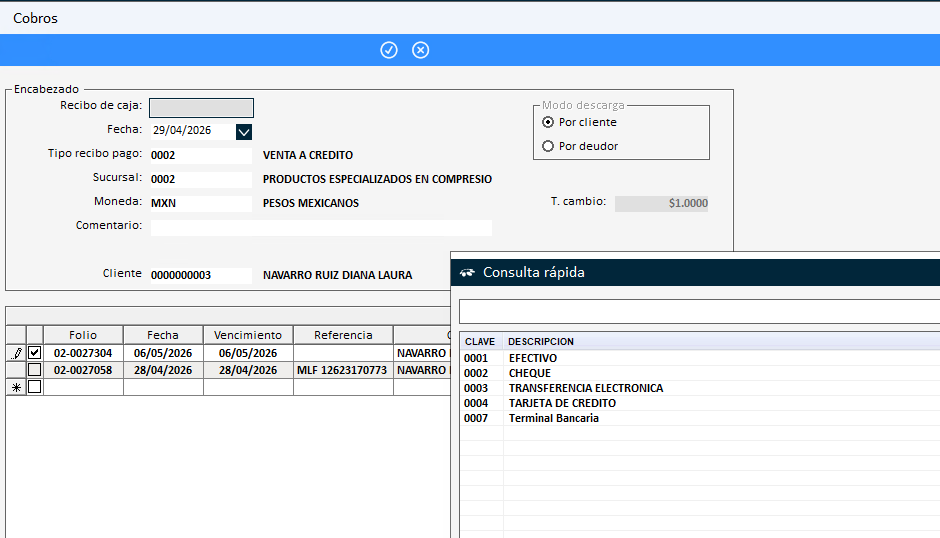Uncheck the folio 02-0027304 checkbox

pos(35,353)
